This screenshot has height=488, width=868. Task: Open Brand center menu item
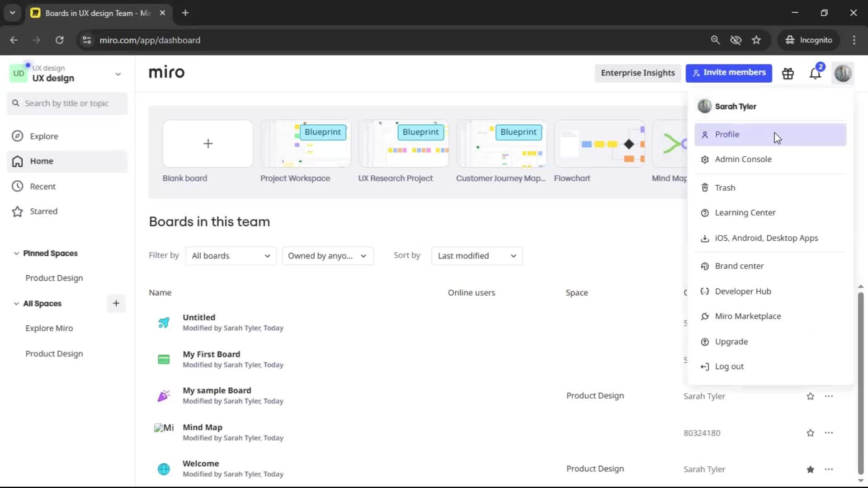pos(770,266)
